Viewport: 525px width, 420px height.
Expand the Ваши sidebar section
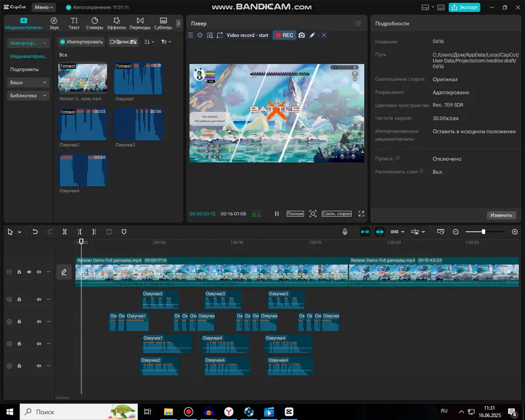[28, 82]
